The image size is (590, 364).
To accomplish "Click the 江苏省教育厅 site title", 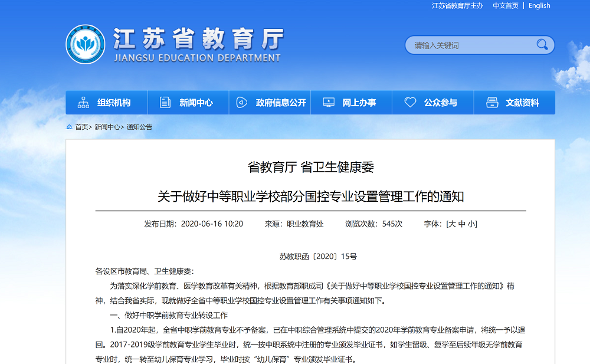I will coord(198,38).
